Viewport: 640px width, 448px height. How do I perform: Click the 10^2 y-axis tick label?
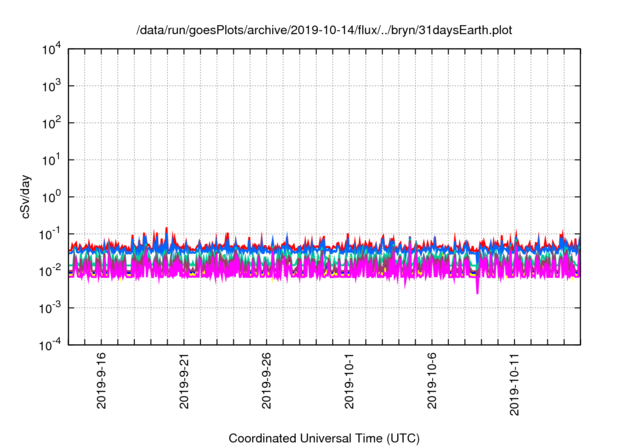pos(51,124)
